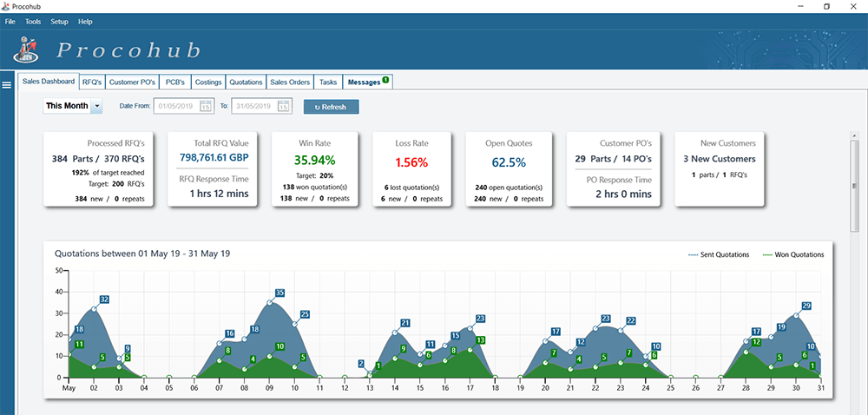Switch to the Costings tab

(x=208, y=82)
